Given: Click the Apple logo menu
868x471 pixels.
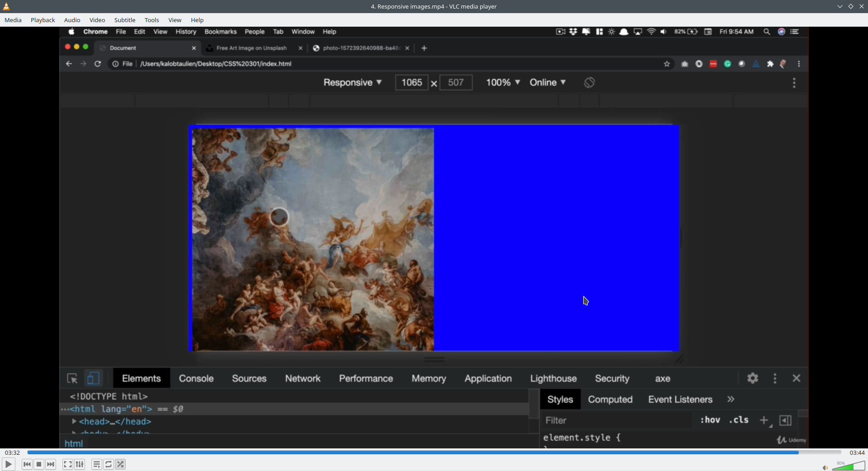Looking at the screenshot, I should [x=71, y=32].
